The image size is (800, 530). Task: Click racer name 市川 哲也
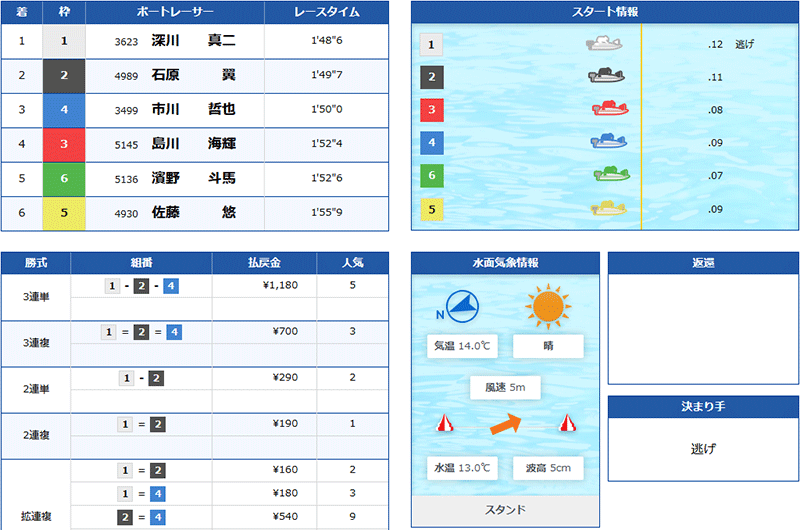point(193,109)
